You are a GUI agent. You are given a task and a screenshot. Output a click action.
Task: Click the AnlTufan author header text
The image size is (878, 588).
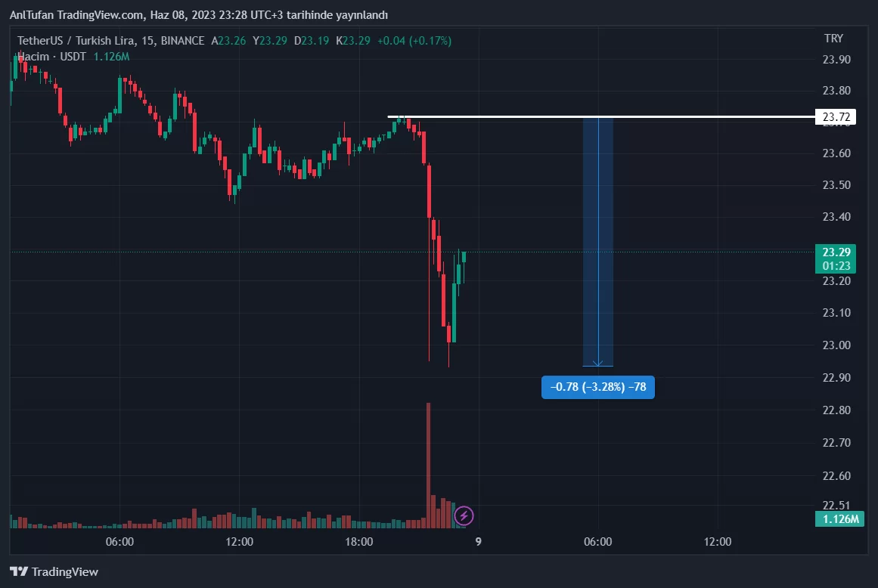point(198,15)
